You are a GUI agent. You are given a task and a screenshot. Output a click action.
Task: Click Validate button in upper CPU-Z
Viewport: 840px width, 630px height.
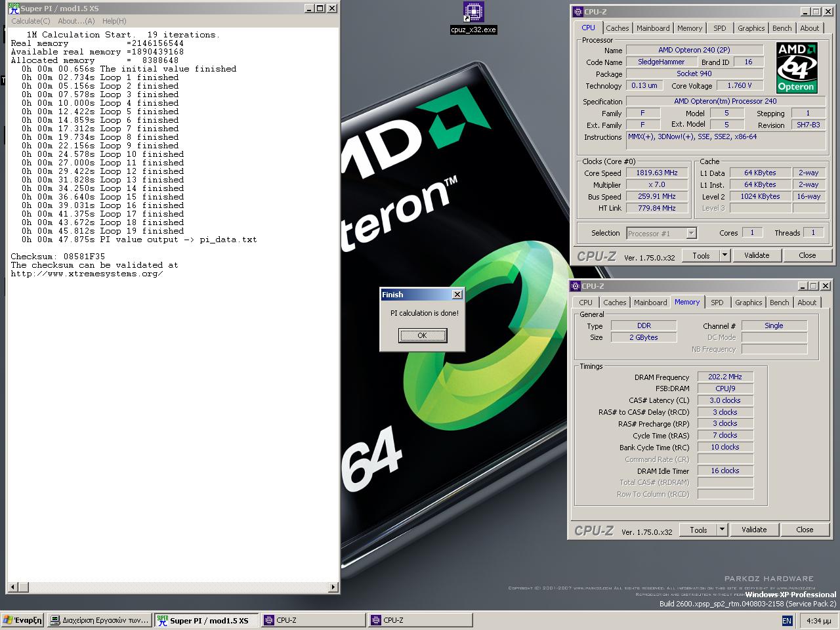pyautogui.click(x=756, y=256)
